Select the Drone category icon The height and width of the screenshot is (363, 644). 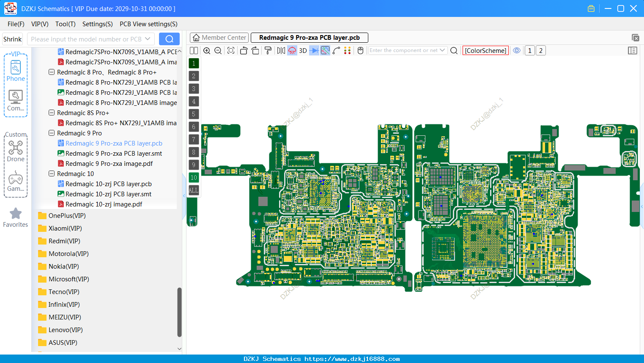(16, 151)
